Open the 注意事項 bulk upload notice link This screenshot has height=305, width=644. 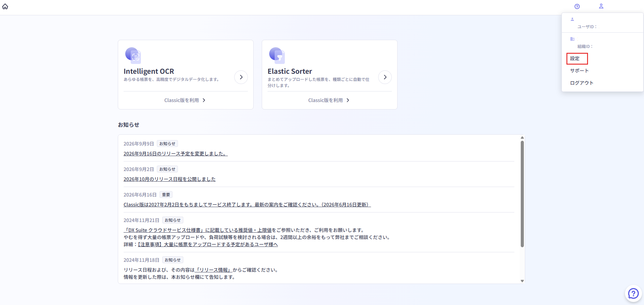(x=207, y=244)
